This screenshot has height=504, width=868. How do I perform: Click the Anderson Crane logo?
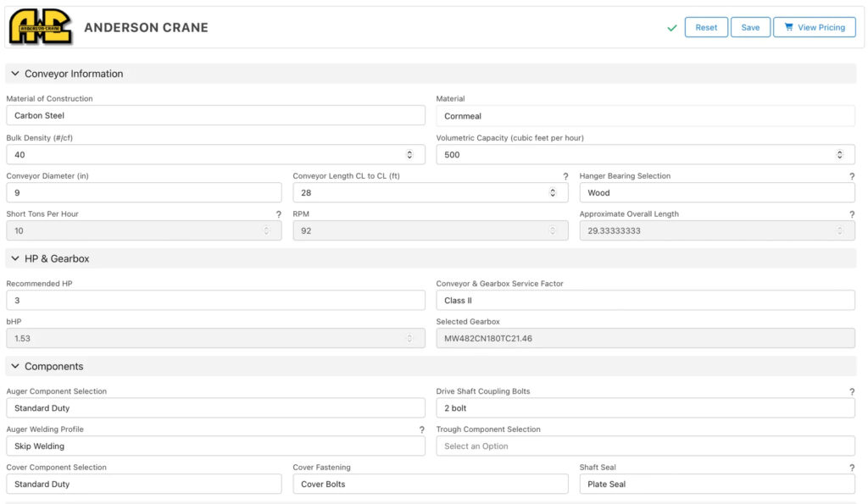pyautogui.click(x=41, y=27)
